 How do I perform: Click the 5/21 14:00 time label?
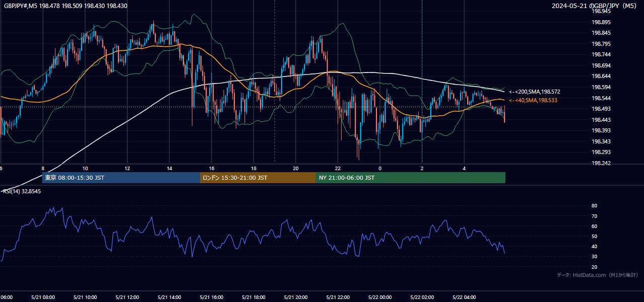coord(169,297)
